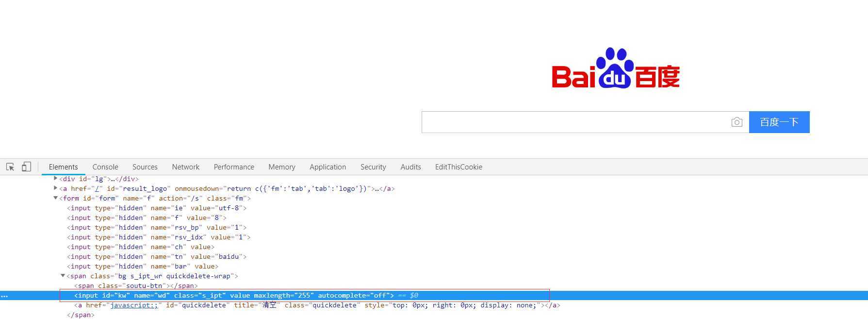Click the Baidu logo
Screen dimensions: 868x320
point(616,68)
